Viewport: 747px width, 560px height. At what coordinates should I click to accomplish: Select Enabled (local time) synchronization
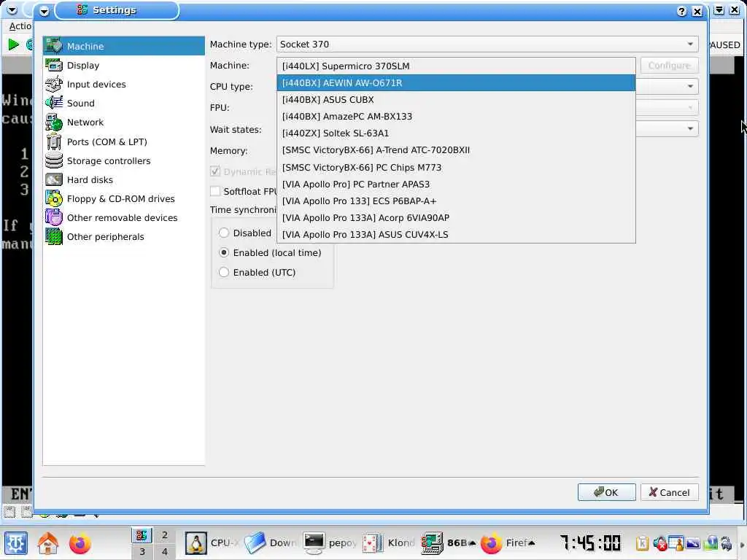[x=270, y=253]
